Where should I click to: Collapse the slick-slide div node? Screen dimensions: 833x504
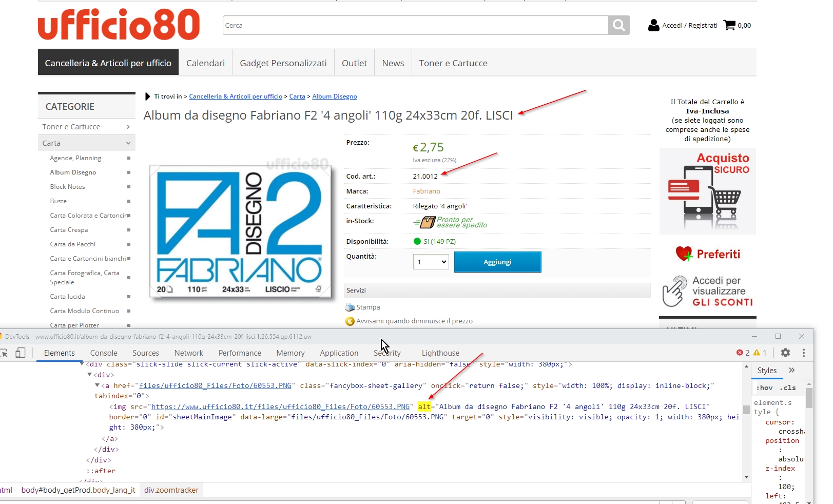click(x=82, y=364)
